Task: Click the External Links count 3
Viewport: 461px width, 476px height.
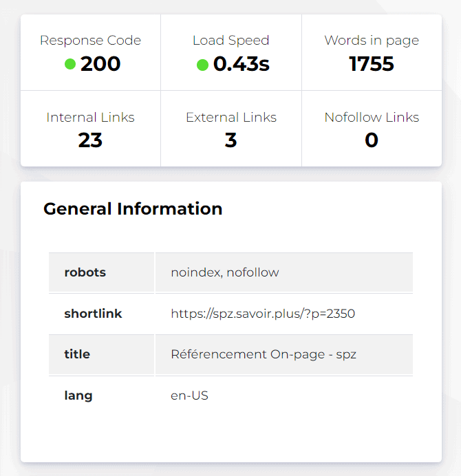Action: coord(231,140)
